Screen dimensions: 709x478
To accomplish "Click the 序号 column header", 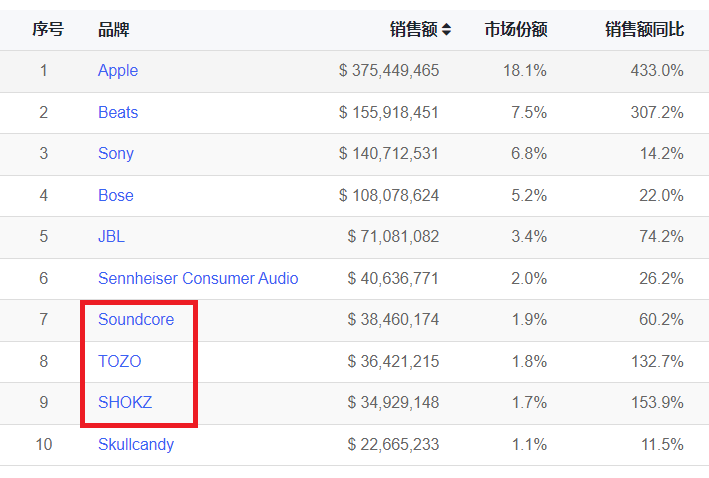I will pyautogui.click(x=47, y=30).
